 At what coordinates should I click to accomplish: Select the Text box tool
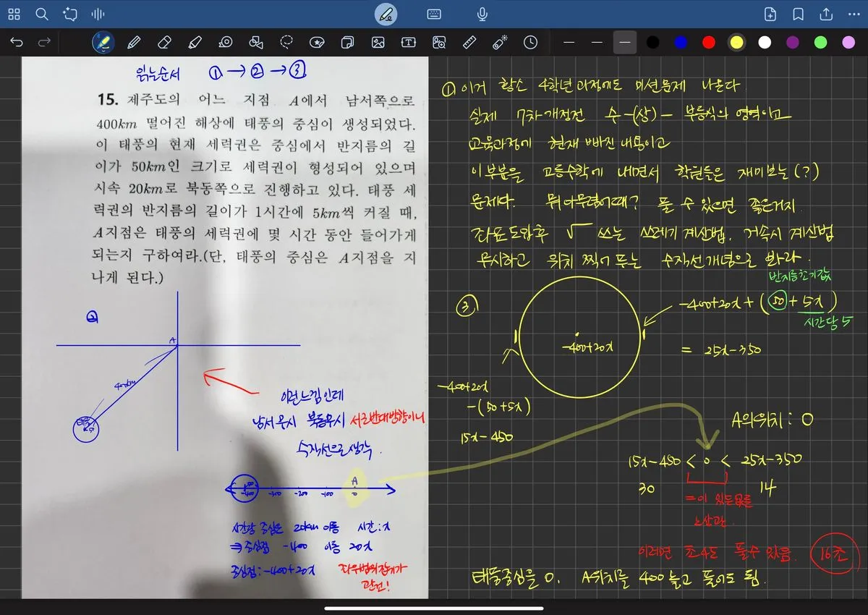tap(409, 43)
